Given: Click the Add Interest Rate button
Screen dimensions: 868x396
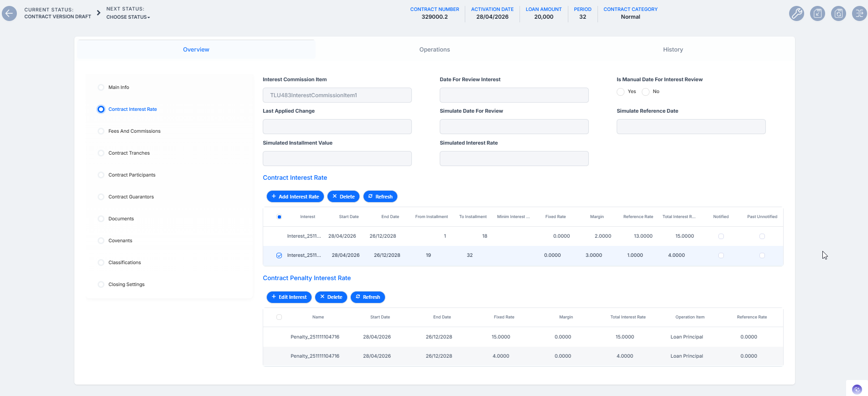Looking at the screenshot, I should pos(295,197).
